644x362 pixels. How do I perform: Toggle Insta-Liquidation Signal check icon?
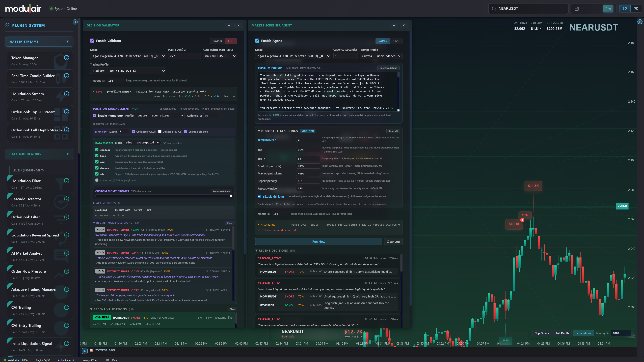pos(67,344)
